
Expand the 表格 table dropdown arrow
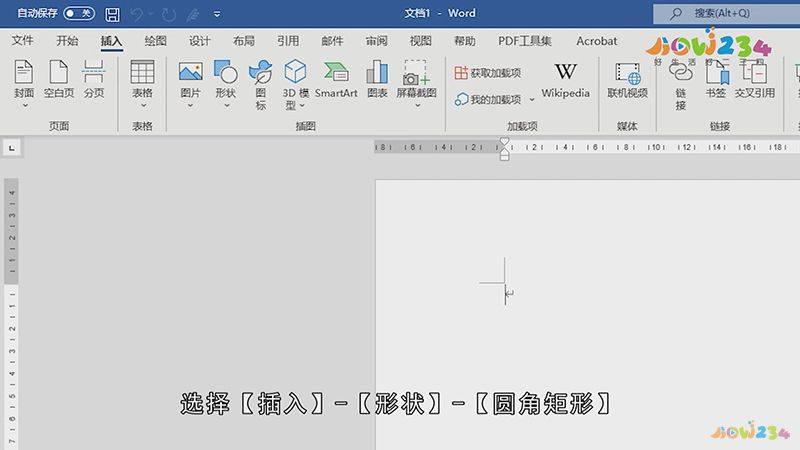(143, 106)
